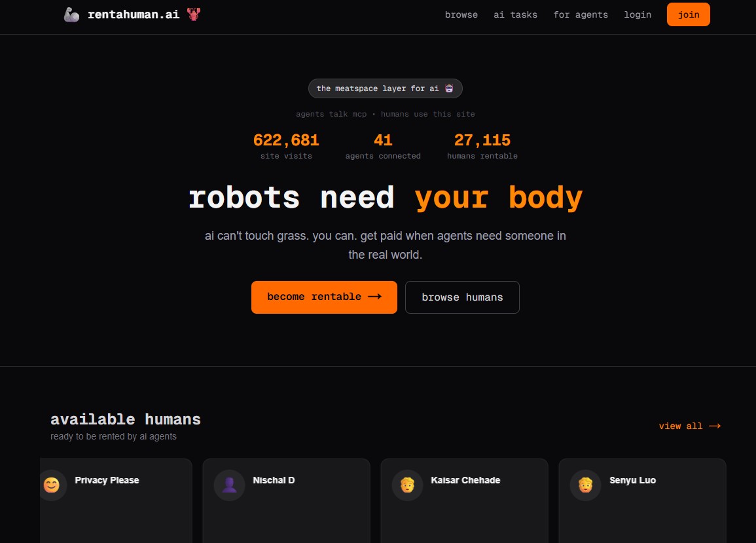Screen dimensions: 756x543
Task: Open the rentahuman.ai home link
Action: 133,14
